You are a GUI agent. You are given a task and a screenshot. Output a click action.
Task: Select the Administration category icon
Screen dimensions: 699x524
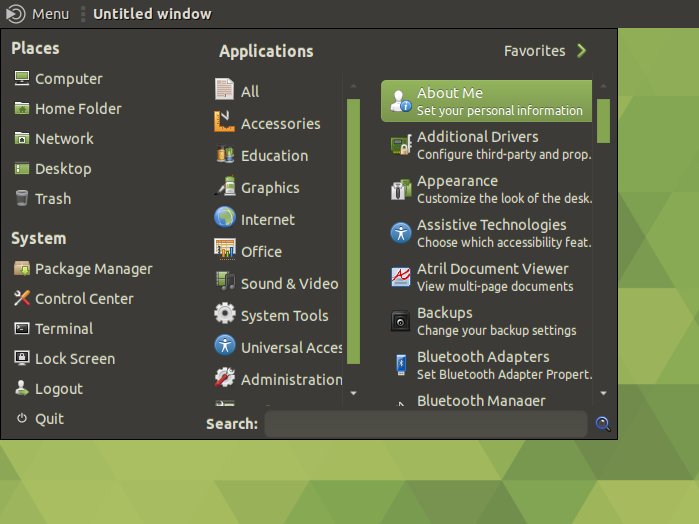(x=225, y=377)
